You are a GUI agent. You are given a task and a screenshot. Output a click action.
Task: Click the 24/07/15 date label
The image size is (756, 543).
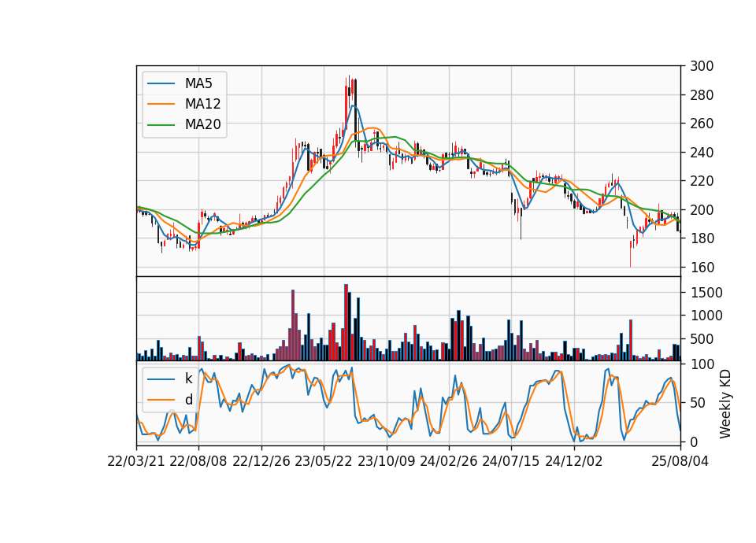pyautogui.click(x=511, y=461)
